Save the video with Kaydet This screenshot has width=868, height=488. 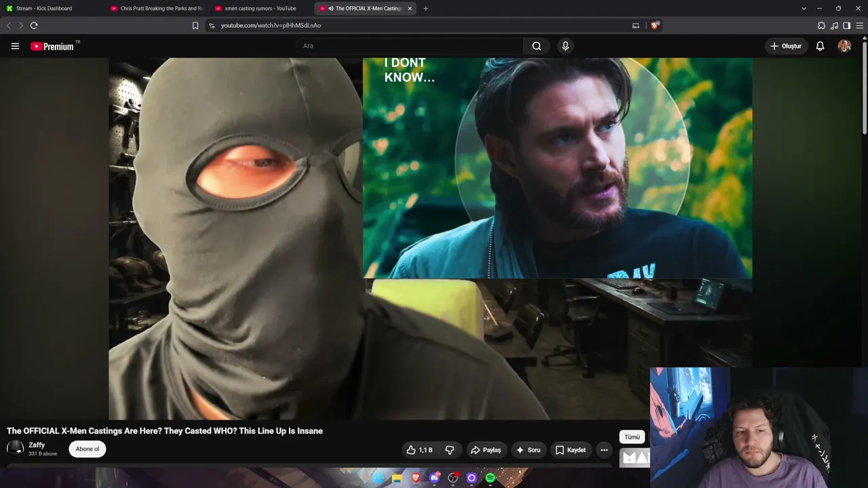(570, 450)
